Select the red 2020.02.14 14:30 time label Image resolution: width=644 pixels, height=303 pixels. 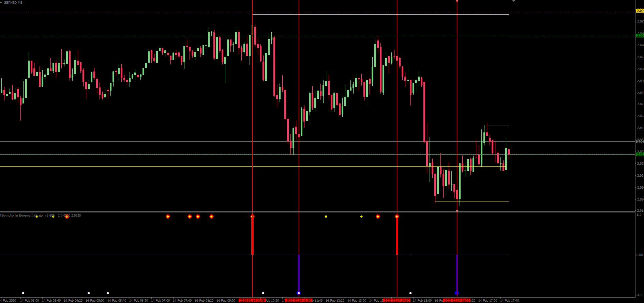(x=396, y=301)
